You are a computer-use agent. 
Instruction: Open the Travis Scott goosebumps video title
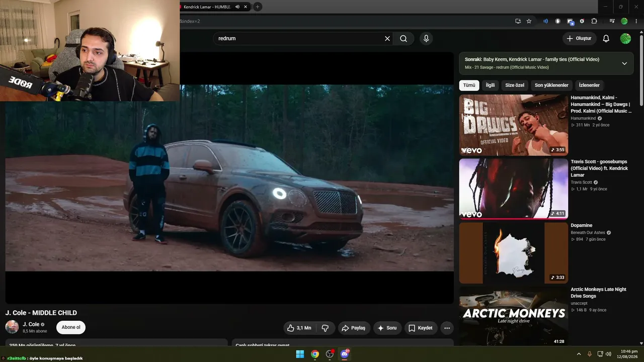[x=599, y=168]
